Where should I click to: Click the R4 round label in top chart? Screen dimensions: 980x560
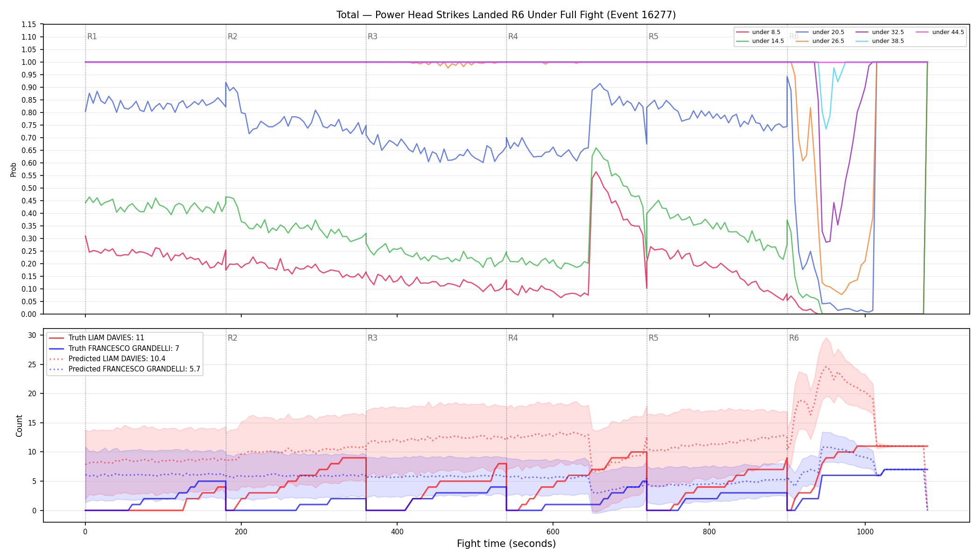click(x=513, y=36)
